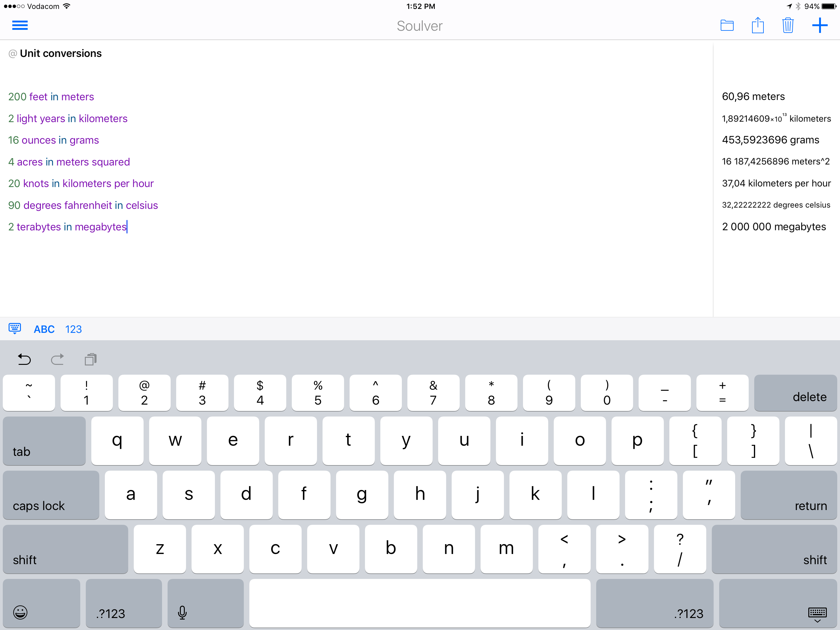Tap the 1:52 PM clock

pyautogui.click(x=420, y=6)
